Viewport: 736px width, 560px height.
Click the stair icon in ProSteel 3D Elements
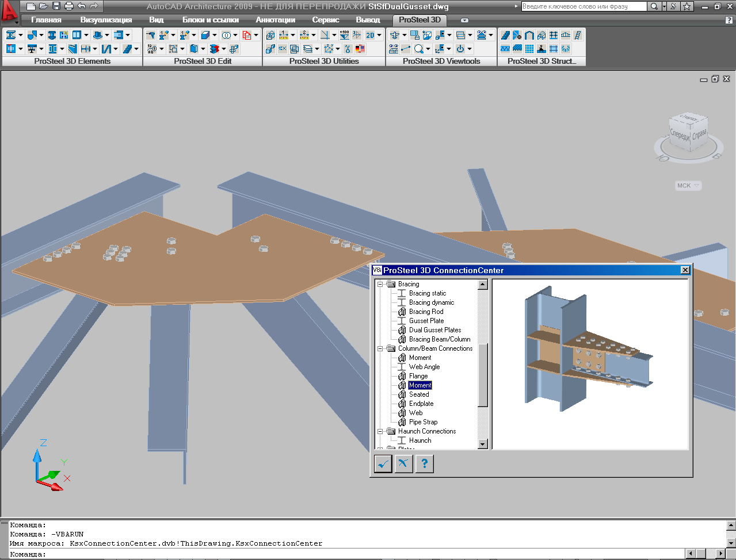pos(127,49)
